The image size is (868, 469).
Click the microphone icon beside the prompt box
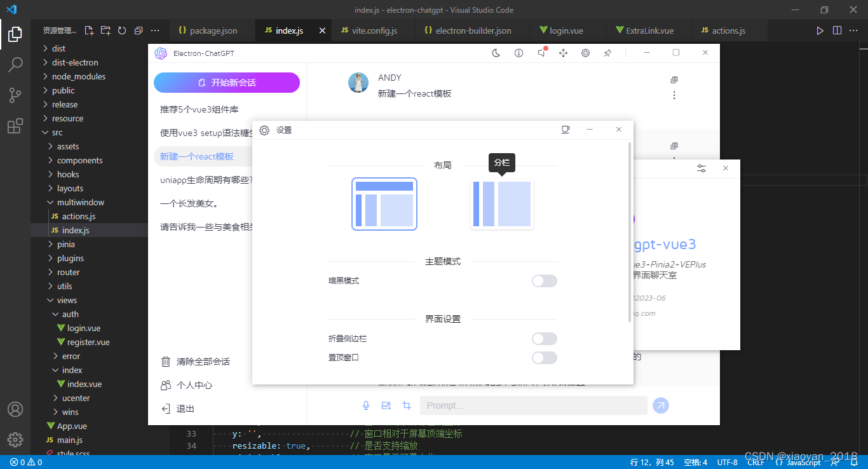(x=366, y=405)
